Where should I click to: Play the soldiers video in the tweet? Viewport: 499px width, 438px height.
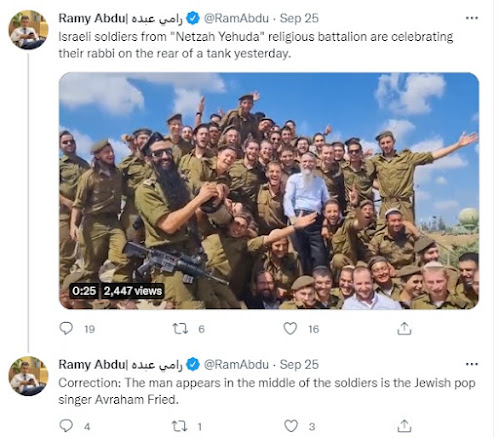[x=269, y=191]
